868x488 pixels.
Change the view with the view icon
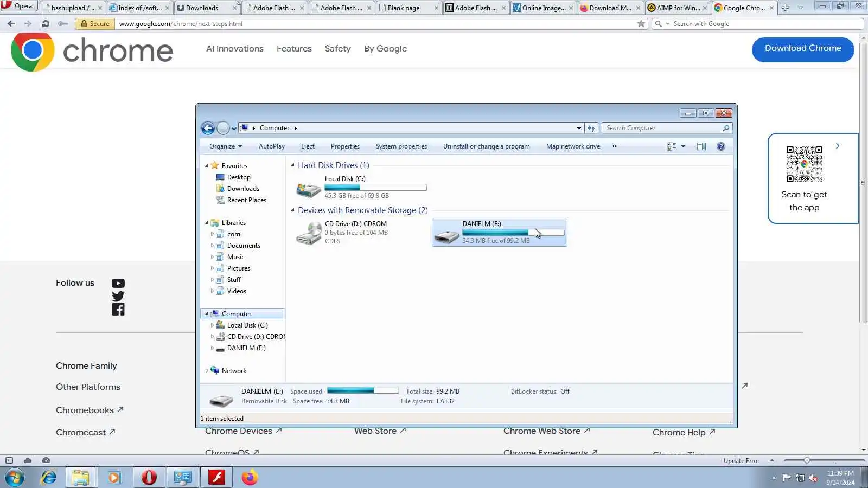coord(672,146)
